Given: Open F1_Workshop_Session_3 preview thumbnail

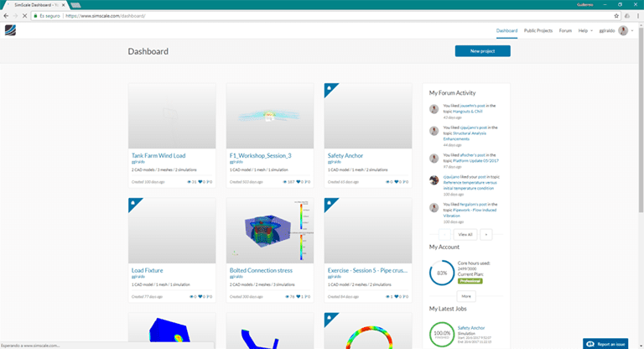Looking at the screenshot, I should (270, 116).
